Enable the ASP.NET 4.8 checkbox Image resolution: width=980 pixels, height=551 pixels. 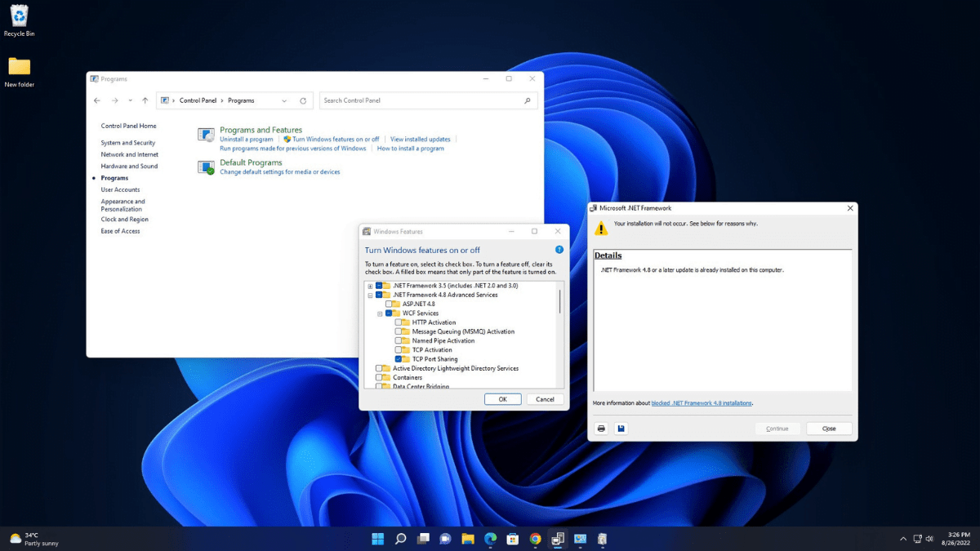(x=389, y=304)
